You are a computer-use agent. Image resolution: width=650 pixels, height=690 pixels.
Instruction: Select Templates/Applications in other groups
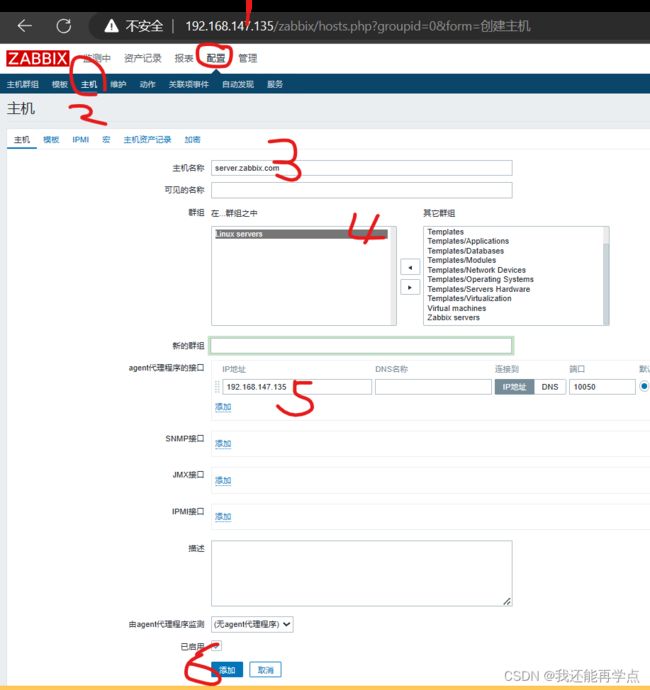click(468, 241)
